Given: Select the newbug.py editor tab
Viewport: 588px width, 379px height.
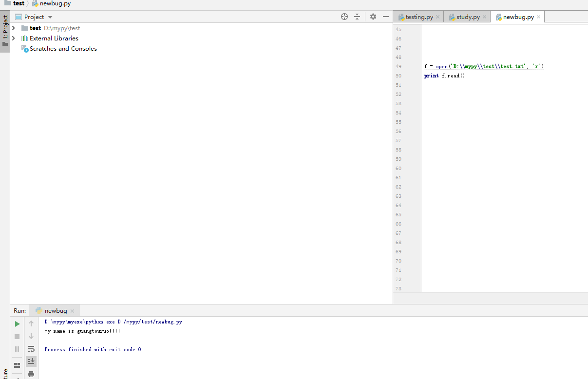Looking at the screenshot, I should [518, 17].
